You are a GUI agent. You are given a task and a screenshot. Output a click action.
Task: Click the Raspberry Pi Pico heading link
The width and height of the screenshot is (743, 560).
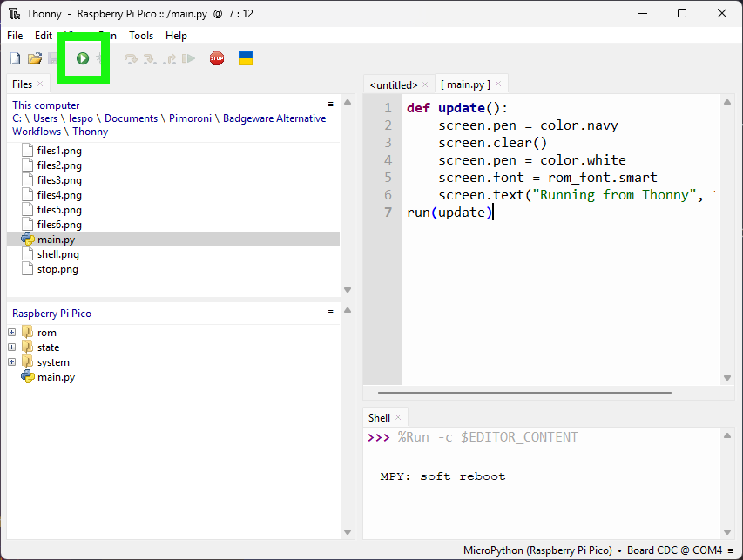pos(51,314)
